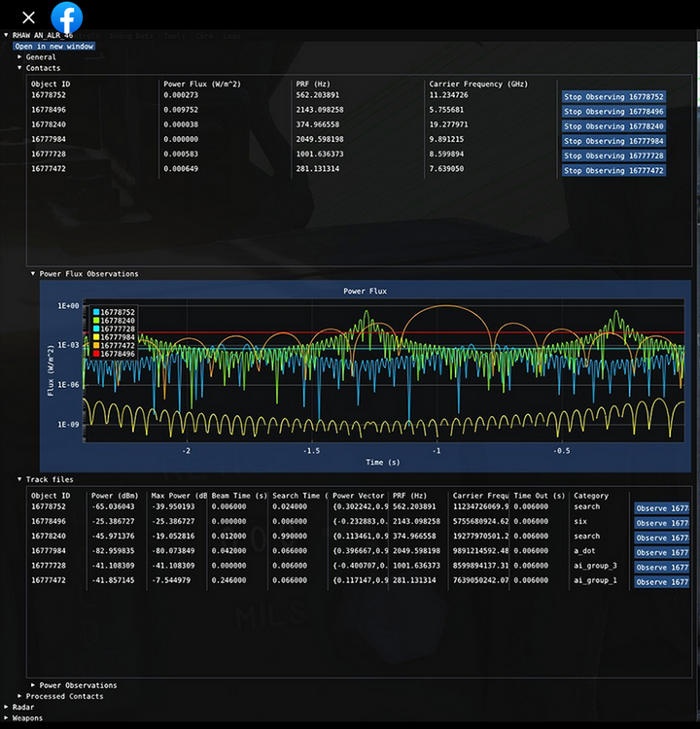Collapse the RHAW AN_ALR_46 tree node

6,35
